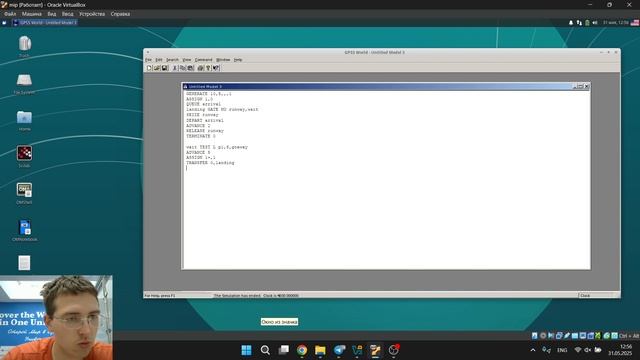Click the Scilab desktop icon
The image size is (640, 360).
pyautogui.click(x=24, y=154)
